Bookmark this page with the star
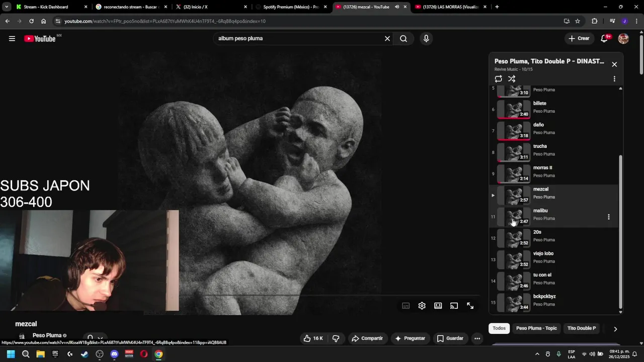This screenshot has height=362, width=644. [x=578, y=21]
